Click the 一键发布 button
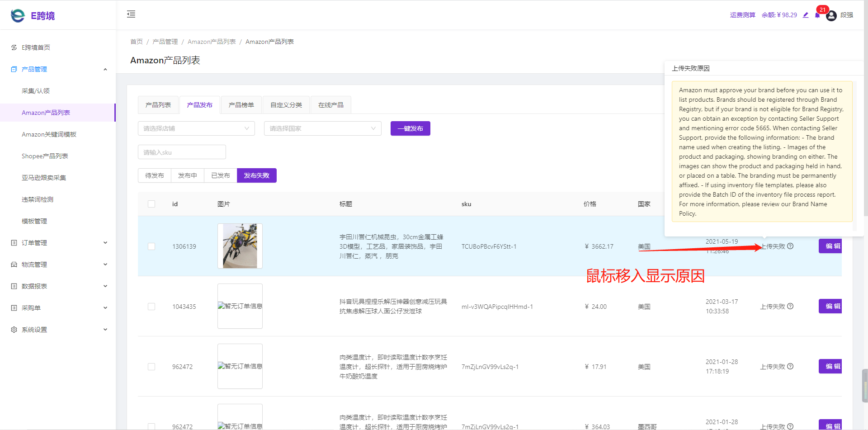 tap(410, 128)
